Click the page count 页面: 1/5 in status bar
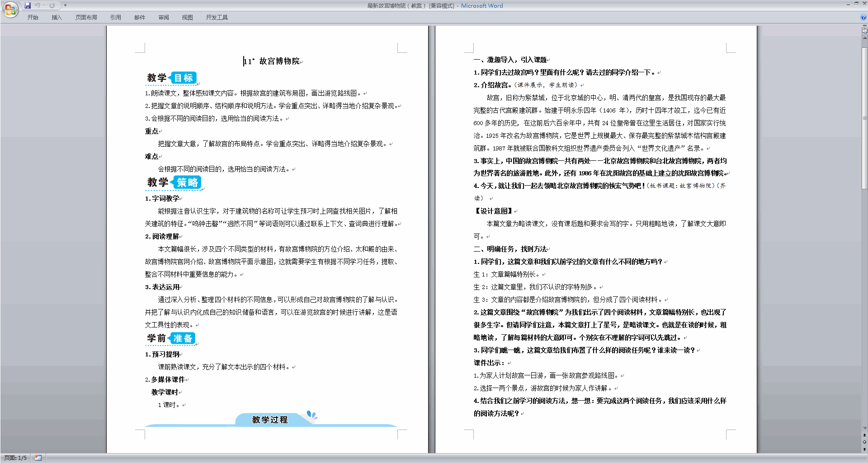Image resolution: width=868 pixels, height=463 pixels. [15, 458]
